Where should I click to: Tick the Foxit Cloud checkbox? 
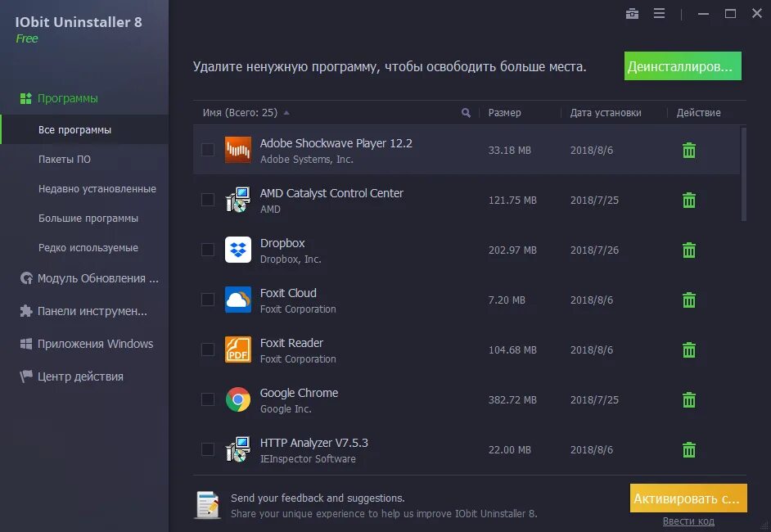(x=208, y=300)
